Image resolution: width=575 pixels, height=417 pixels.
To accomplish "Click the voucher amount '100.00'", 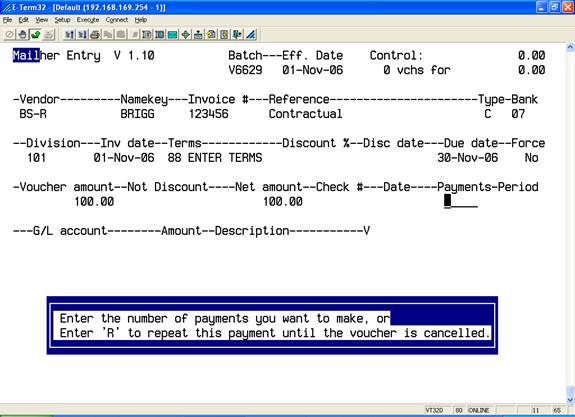I will (94, 201).
